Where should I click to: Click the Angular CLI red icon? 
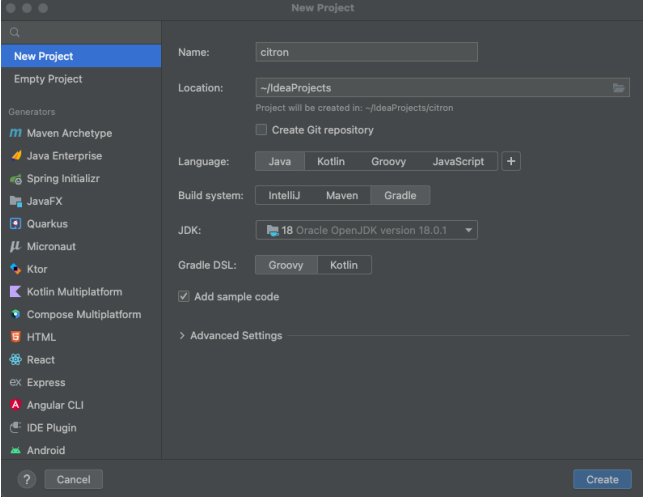(x=16, y=405)
